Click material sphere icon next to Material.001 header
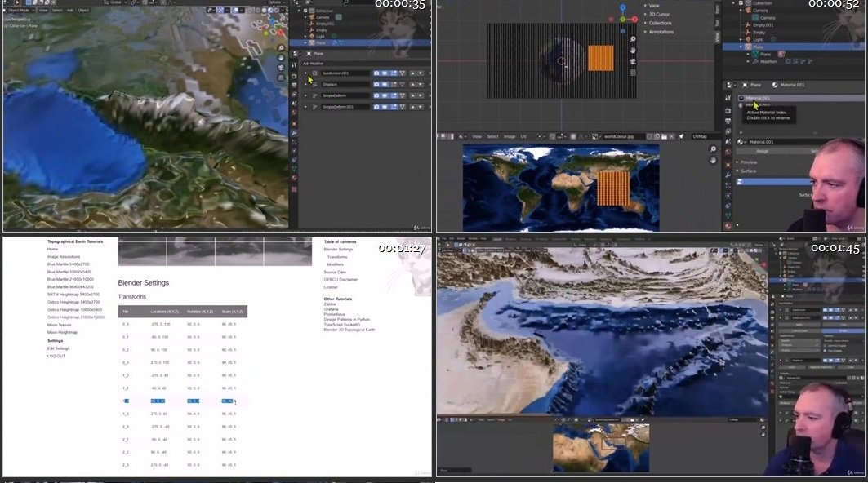868x483 pixels. point(775,85)
